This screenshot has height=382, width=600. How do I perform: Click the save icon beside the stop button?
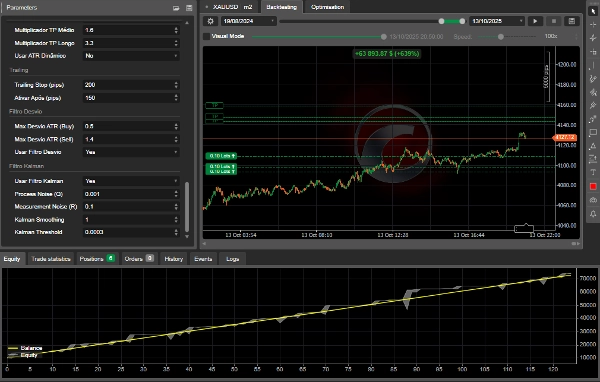pyautogui.click(x=572, y=21)
